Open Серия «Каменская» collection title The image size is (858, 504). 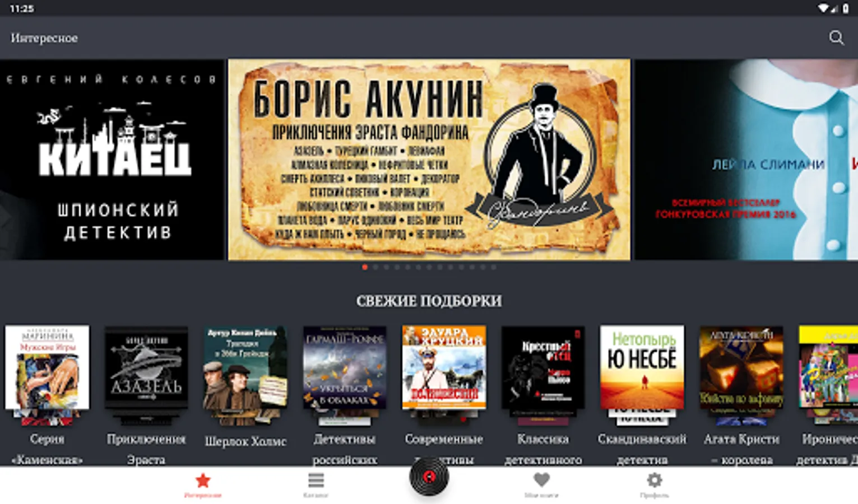pos(47,449)
